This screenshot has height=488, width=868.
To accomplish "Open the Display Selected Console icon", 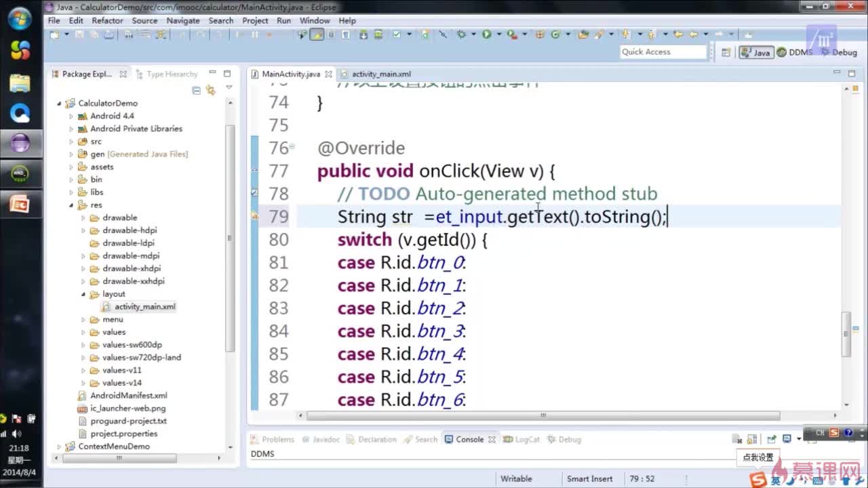I will pos(787,439).
